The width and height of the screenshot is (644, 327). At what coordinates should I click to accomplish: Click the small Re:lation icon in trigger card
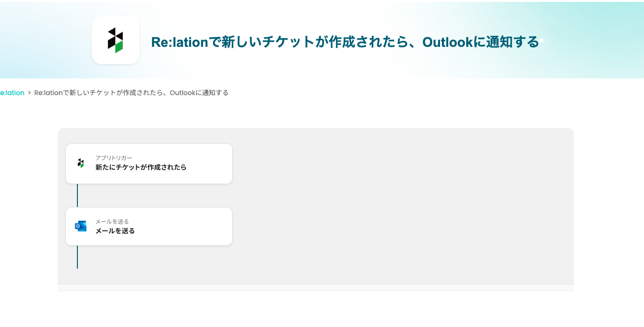click(81, 163)
